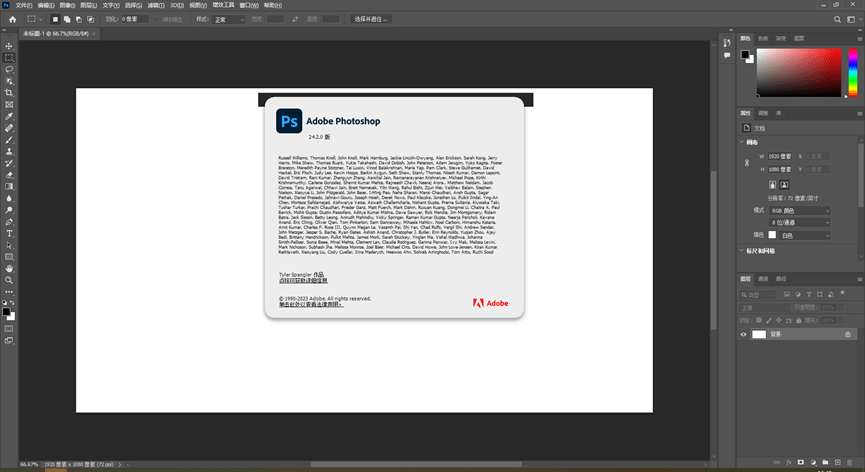Click create new adjustment layer icon

tap(813, 462)
